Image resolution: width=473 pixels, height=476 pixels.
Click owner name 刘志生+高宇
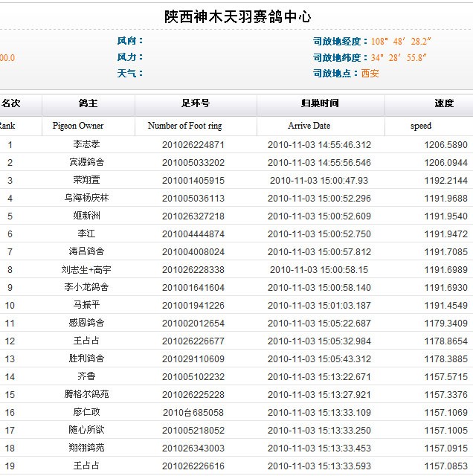[88, 269]
